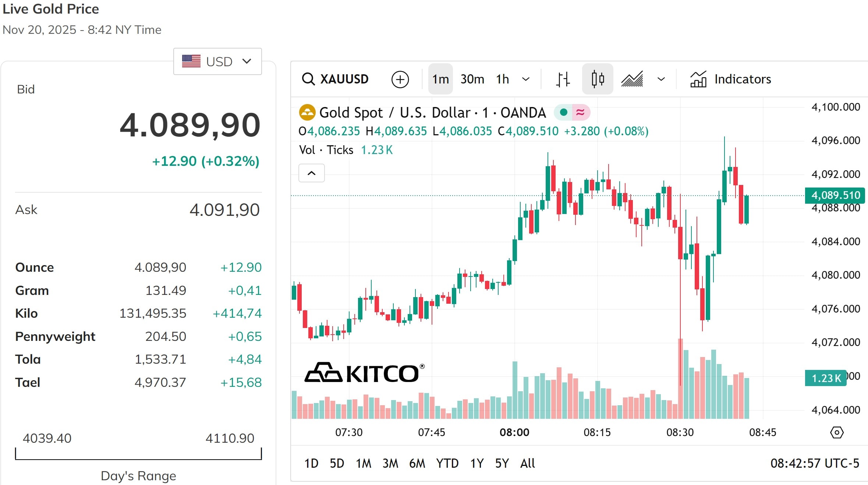
Task: Switch to the 1h timeframe
Action: point(502,79)
